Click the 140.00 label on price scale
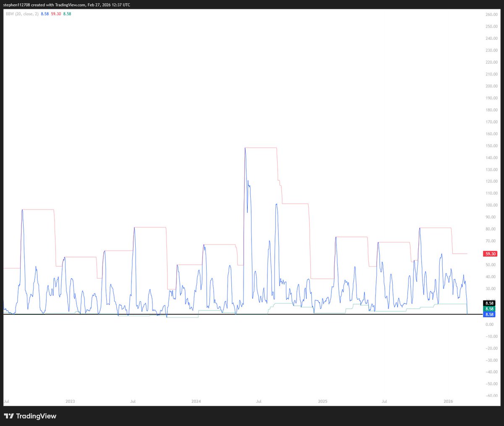The image size is (504, 426). click(491, 158)
